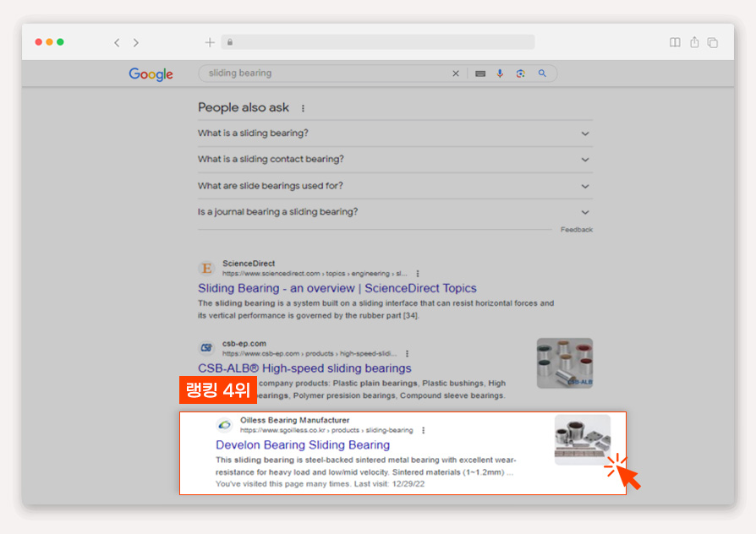Click "Last visit: 12/29/22" text
756x534 pixels.
(389, 484)
